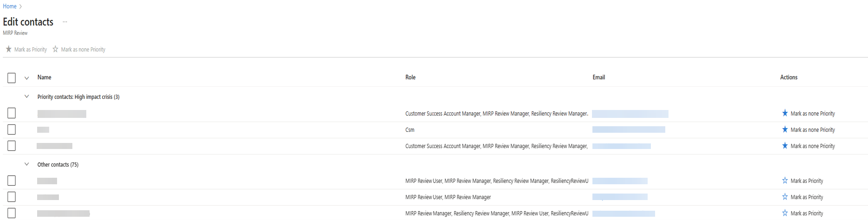
Task: Sort by the Name column header
Action: tap(45, 78)
